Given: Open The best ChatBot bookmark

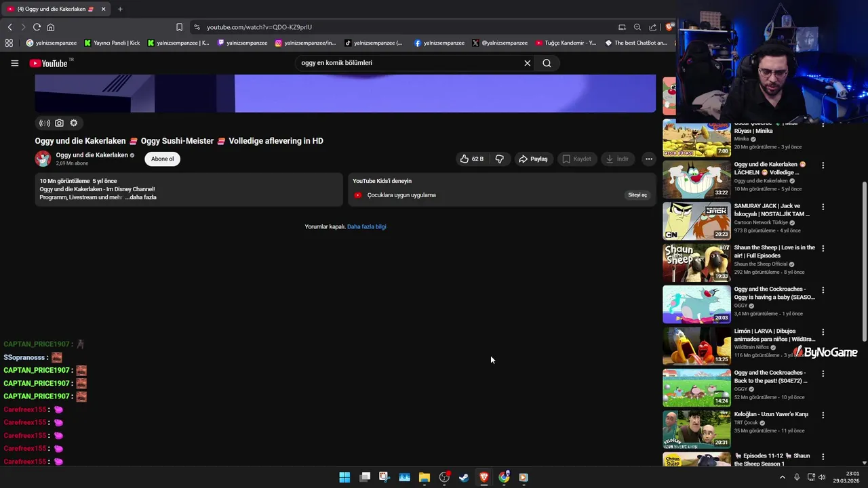Looking at the screenshot, I should tap(636, 43).
